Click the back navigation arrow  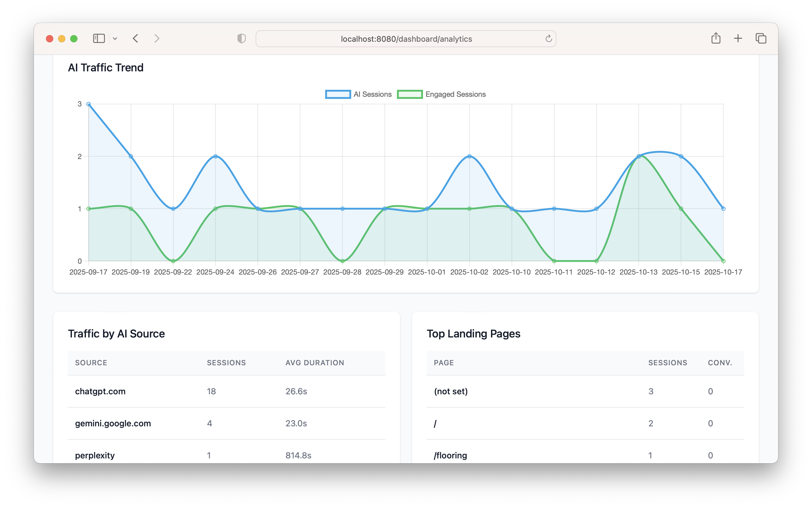coord(136,38)
